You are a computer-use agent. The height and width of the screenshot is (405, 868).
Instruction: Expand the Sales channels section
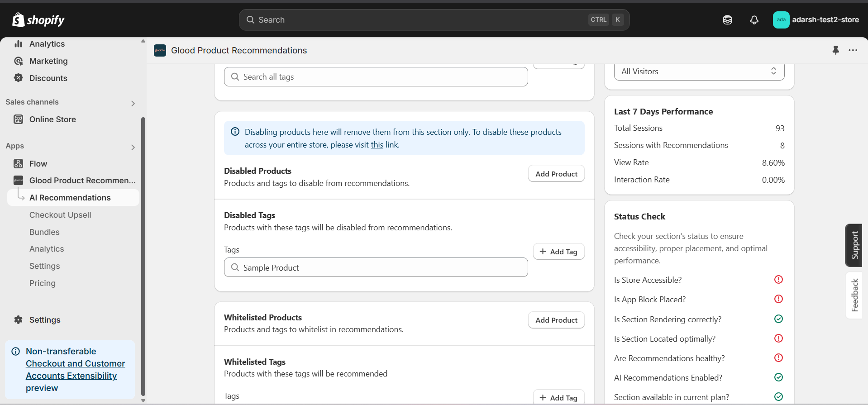[133, 103]
